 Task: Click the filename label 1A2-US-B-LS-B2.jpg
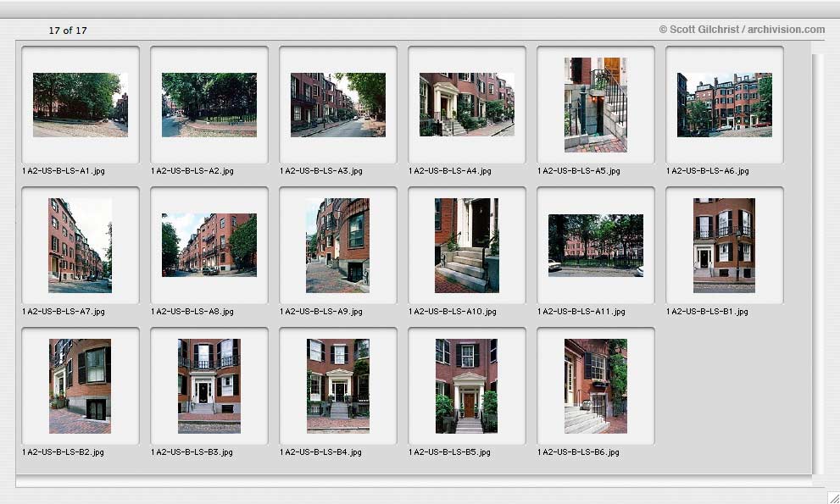click(64, 452)
